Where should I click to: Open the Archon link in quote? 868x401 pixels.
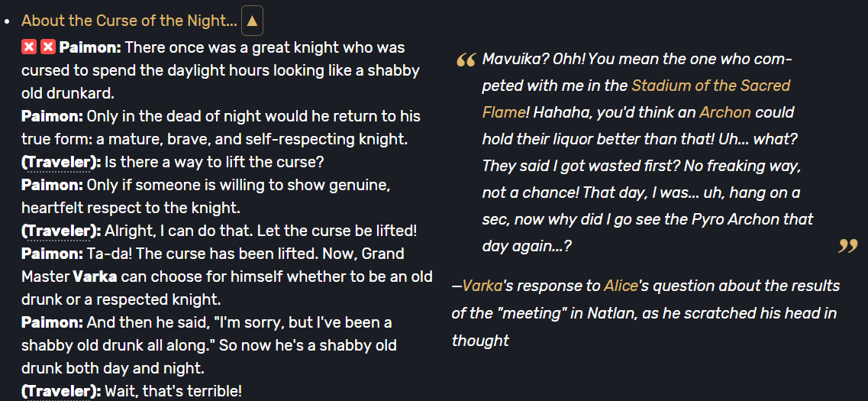(724, 112)
